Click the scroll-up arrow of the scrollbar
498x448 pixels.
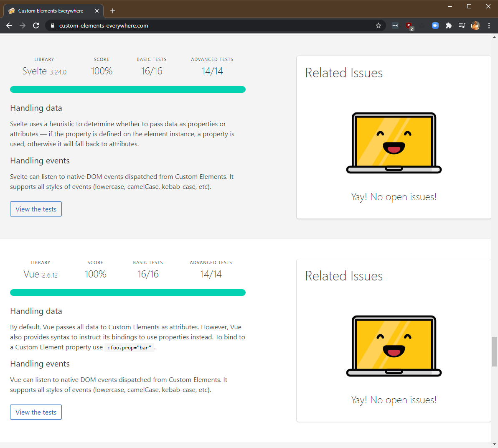click(495, 37)
